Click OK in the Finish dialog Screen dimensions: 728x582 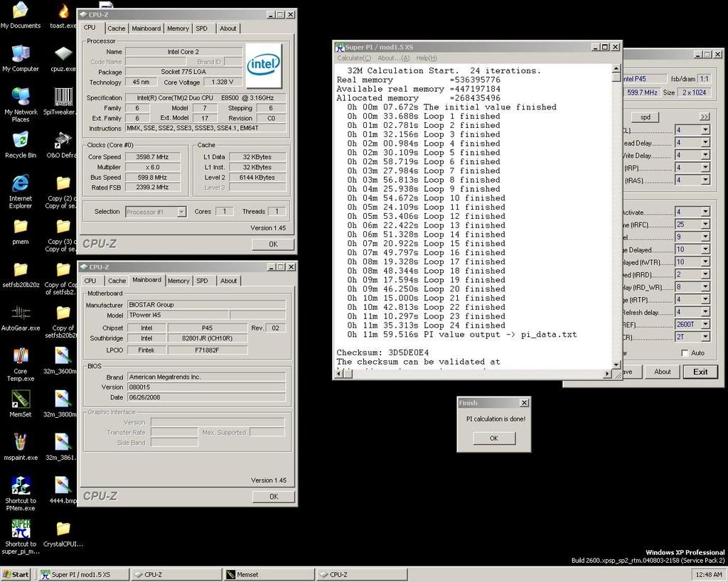[x=494, y=438]
